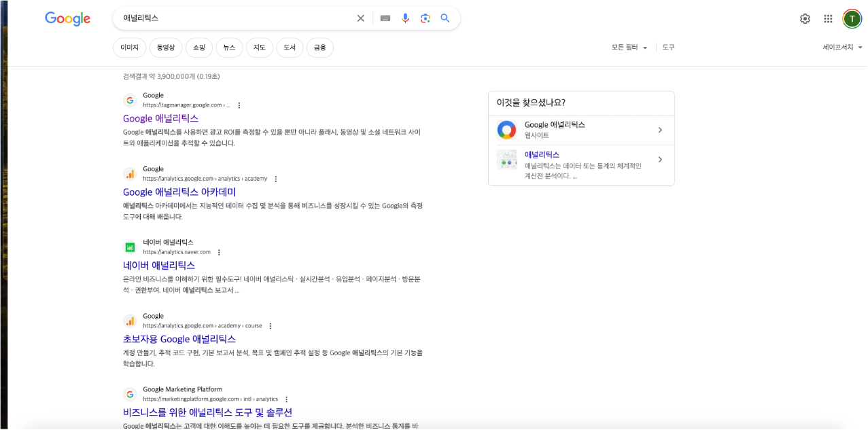Click the Google 애널리틱스 suggestion title
Viewport: 868px width, 430px height.
[x=555, y=125]
